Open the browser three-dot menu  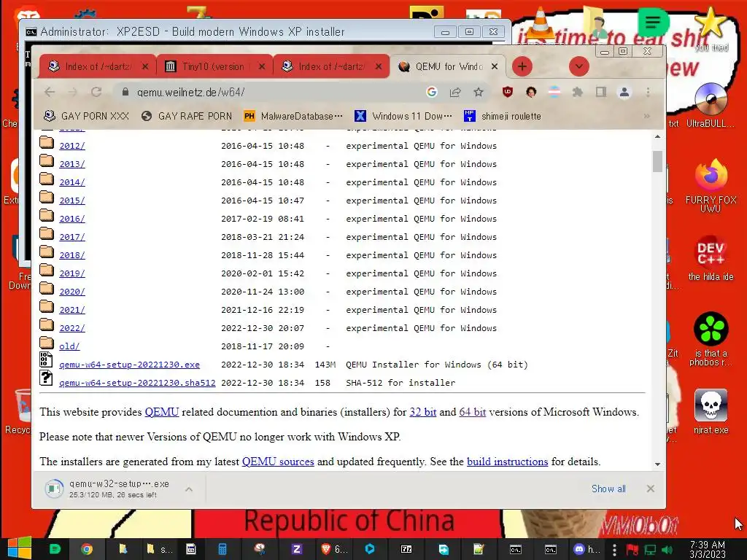coord(648,92)
